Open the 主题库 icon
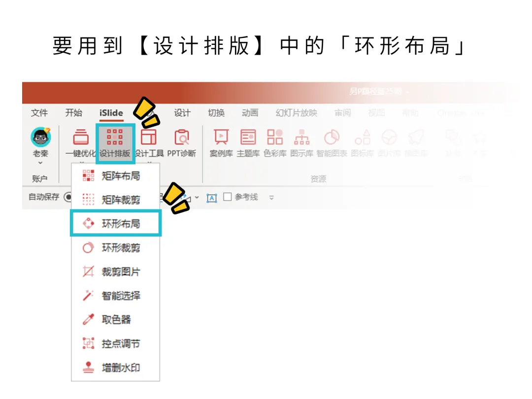This screenshot has width=532, height=399. [248, 143]
